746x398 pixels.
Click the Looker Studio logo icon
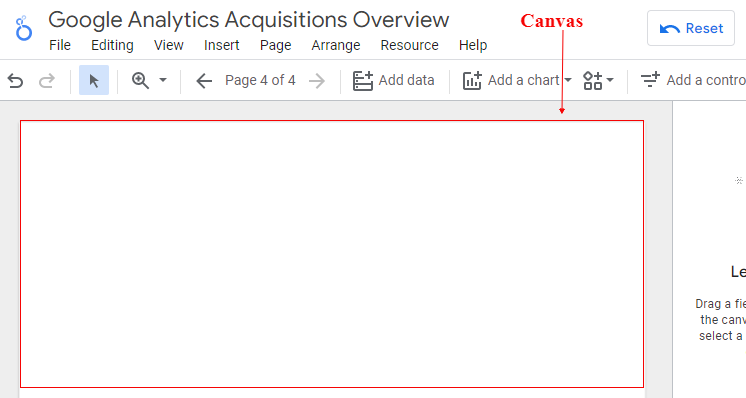(x=23, y=29)
